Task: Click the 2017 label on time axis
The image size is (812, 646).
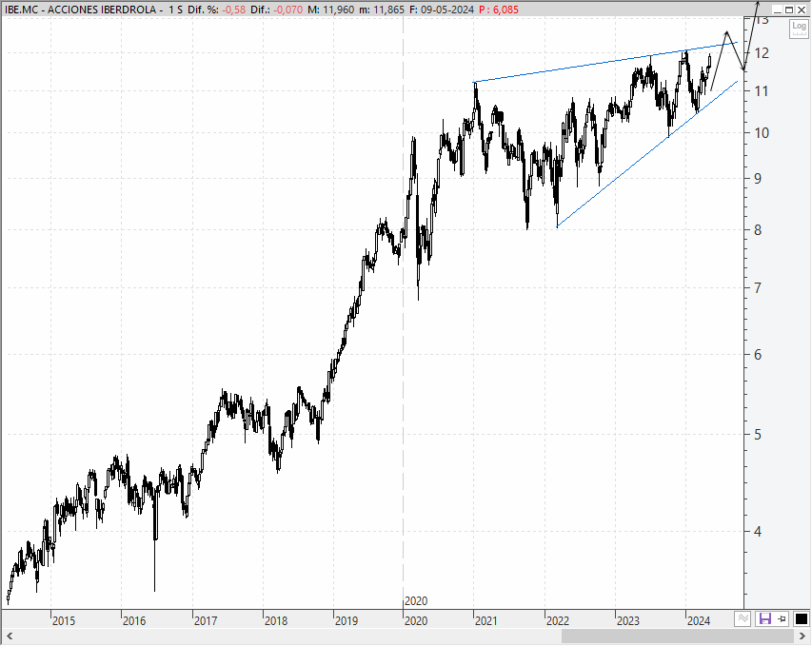Action: coord(206,620)
